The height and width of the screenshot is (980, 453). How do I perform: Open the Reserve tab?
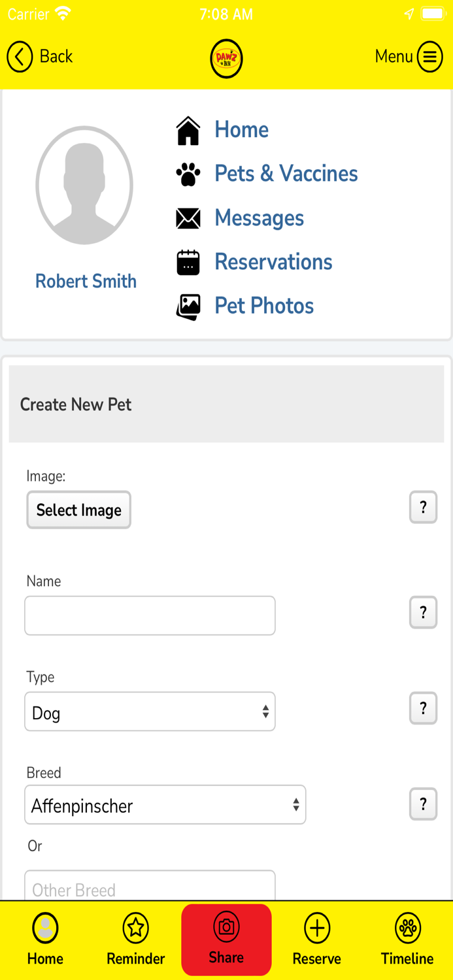317,939
